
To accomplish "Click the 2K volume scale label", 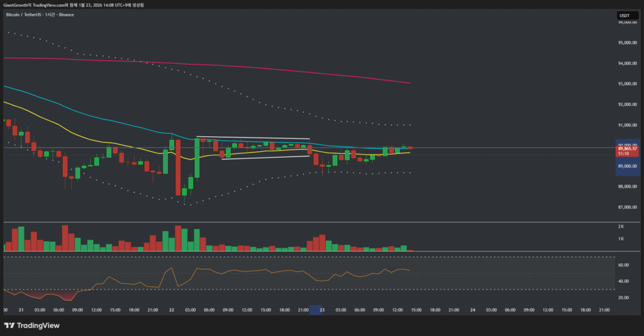I will point(621,226).
